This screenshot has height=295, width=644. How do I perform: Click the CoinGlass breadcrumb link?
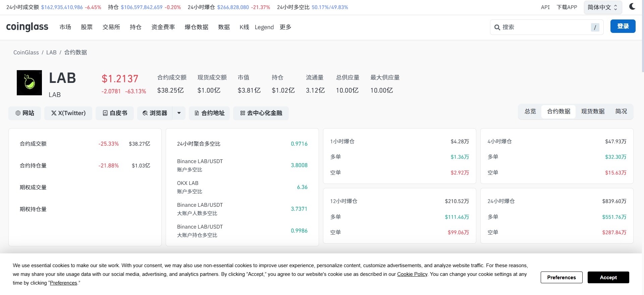click(x=26, y=52)
